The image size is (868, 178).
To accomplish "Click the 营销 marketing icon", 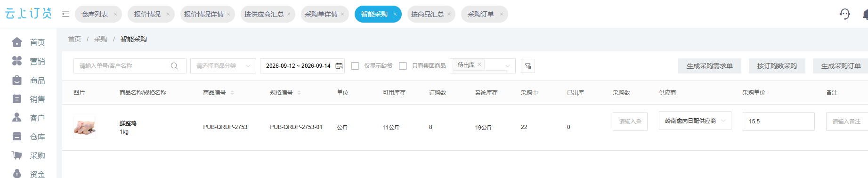I will coord(17,61).
